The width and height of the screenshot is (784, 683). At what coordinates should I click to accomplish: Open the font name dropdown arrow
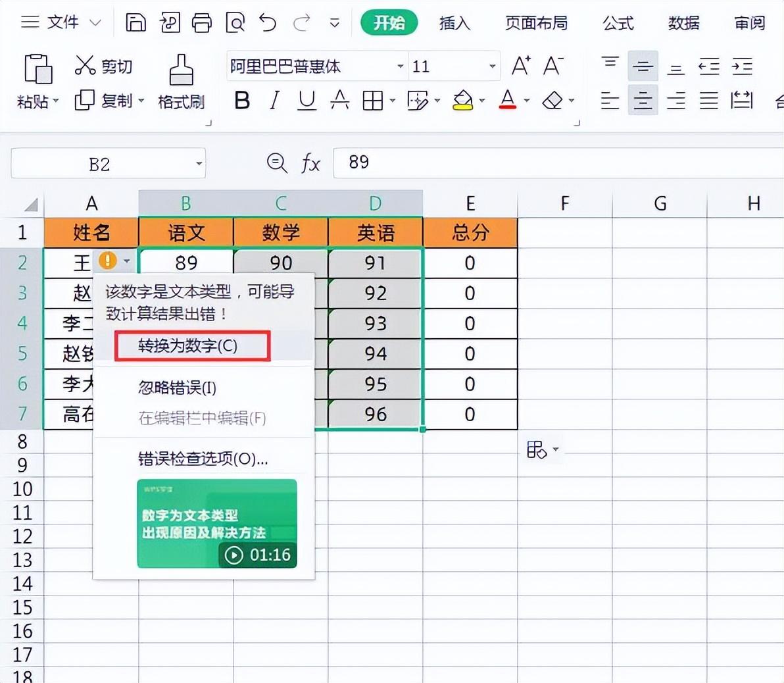pos(400,66)
